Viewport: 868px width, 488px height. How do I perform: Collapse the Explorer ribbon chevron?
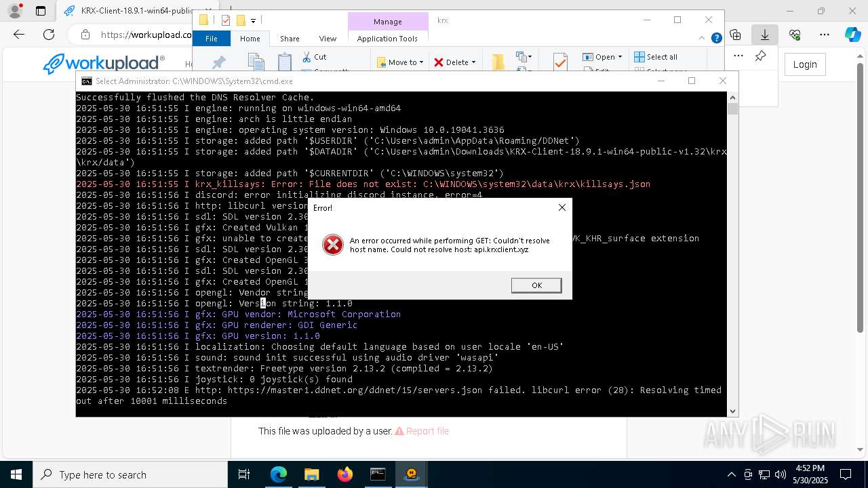pyautogui.click(x=702, y=39)
